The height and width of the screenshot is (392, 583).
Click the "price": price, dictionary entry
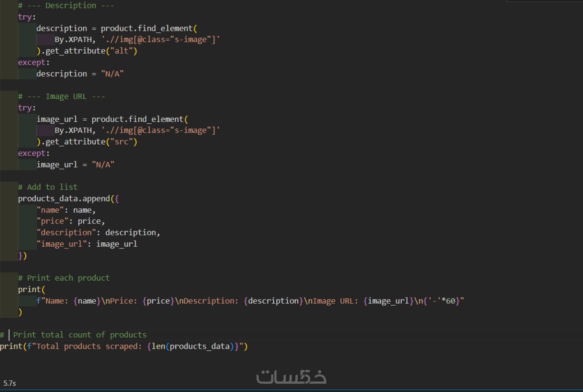[x=71, y=221]
